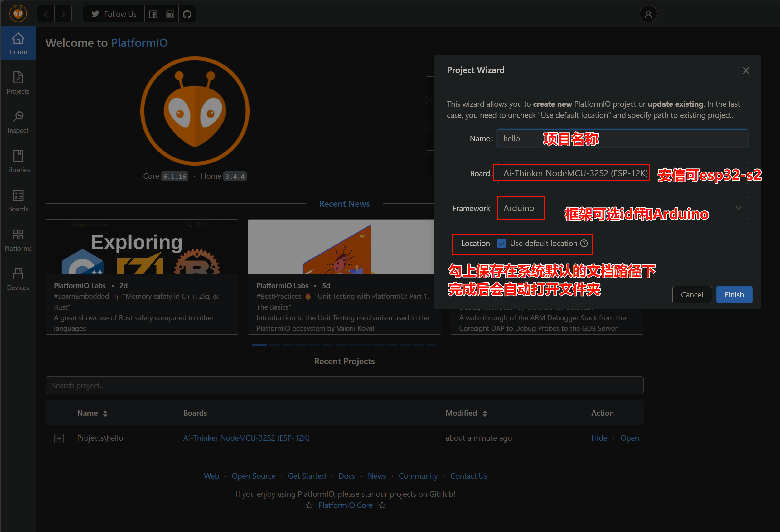Select the first news carousel indicator

[259, 345]
